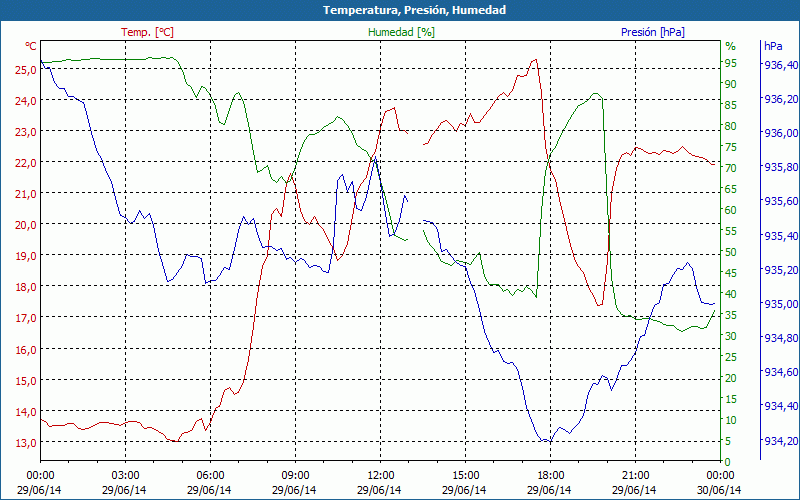Click the 10 value on the humidity axis
The height and width of the screenshot is (500, 800).
coord(731,420)
